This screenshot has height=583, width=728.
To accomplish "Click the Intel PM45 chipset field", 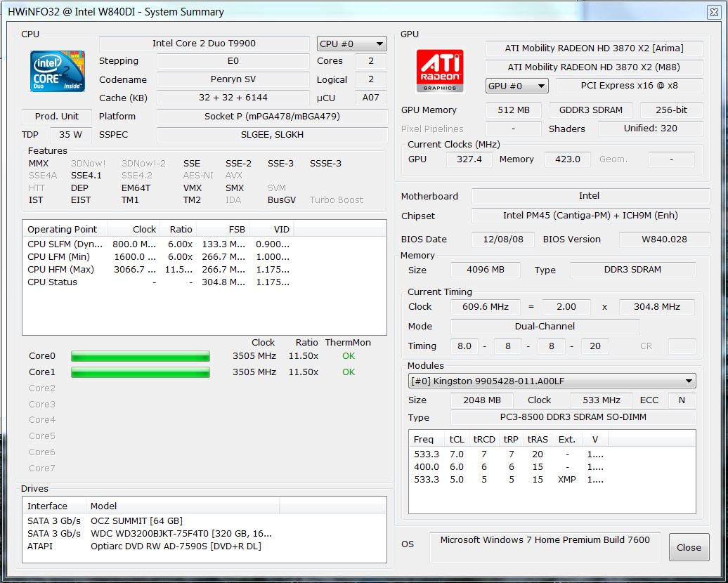I will [590, 216].
